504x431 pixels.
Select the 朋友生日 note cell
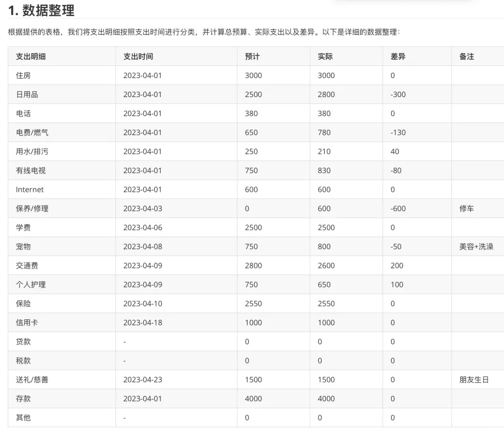474,379
